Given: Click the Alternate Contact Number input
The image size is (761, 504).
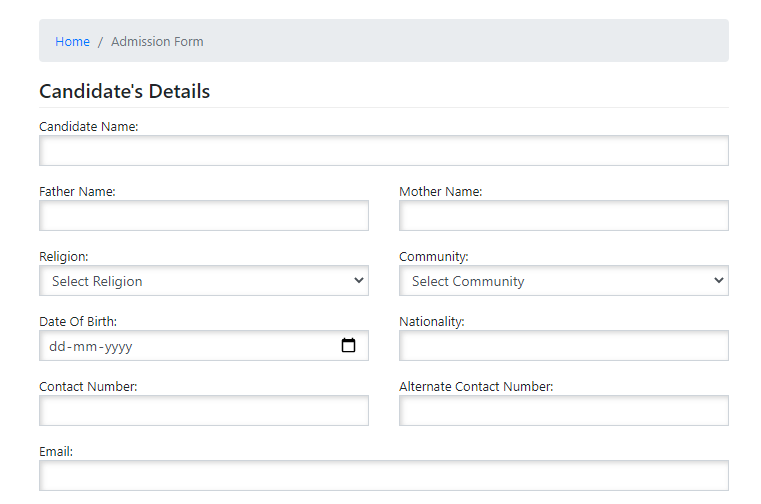Looking at the screenshot, I should click(x=563, y=411).
